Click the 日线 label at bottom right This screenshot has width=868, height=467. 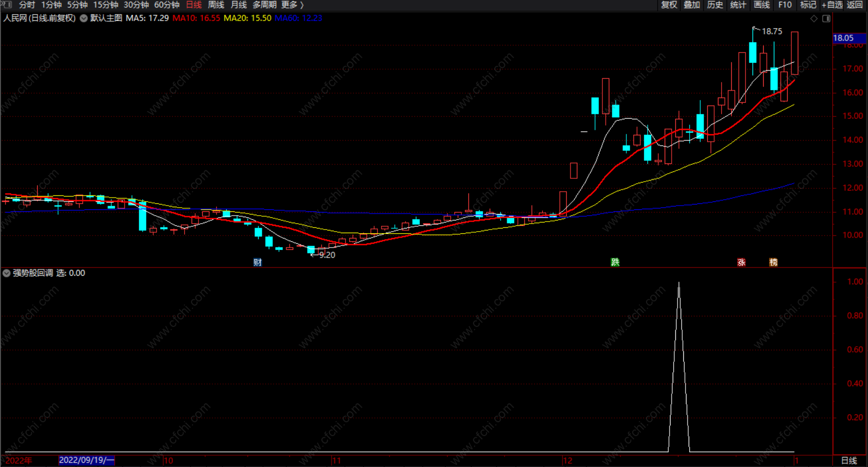(849, 461)
